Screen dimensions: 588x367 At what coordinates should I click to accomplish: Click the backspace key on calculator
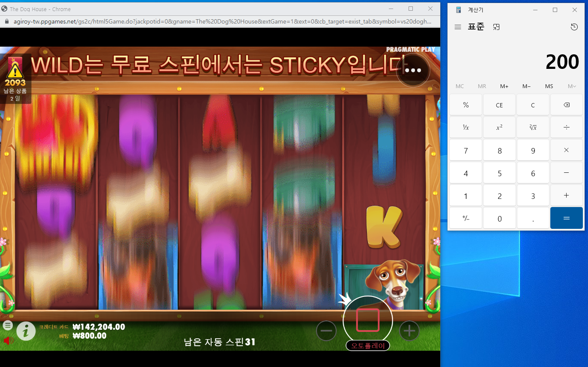click(x=567, y=105)
